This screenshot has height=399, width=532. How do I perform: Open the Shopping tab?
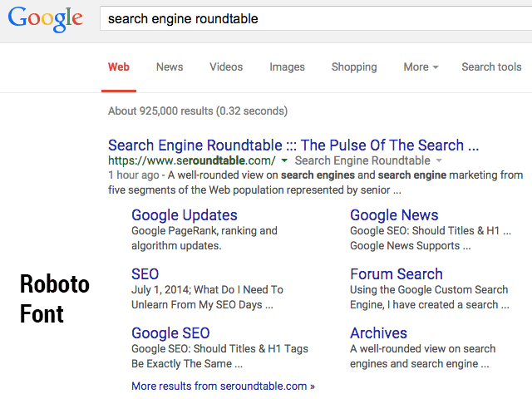(354, 67)
